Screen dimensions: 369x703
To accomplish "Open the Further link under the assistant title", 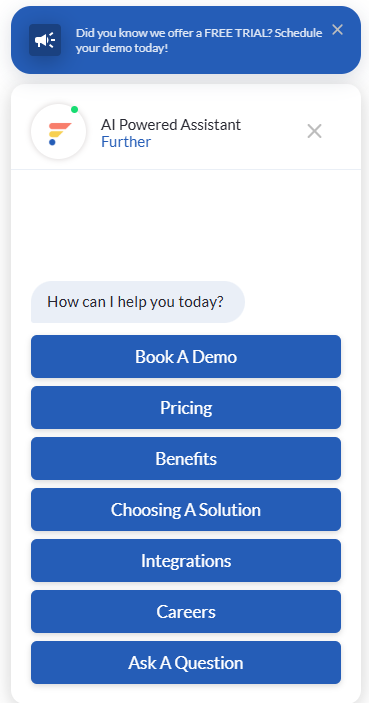I will [x=126, y=142].
